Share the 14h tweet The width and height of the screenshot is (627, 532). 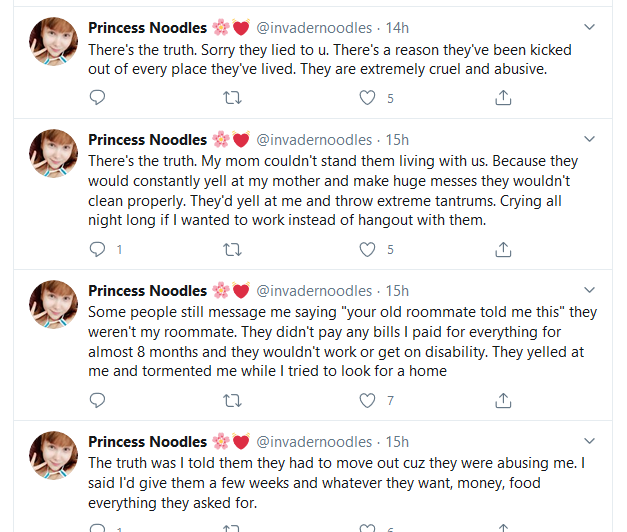(x=504, y=98)
